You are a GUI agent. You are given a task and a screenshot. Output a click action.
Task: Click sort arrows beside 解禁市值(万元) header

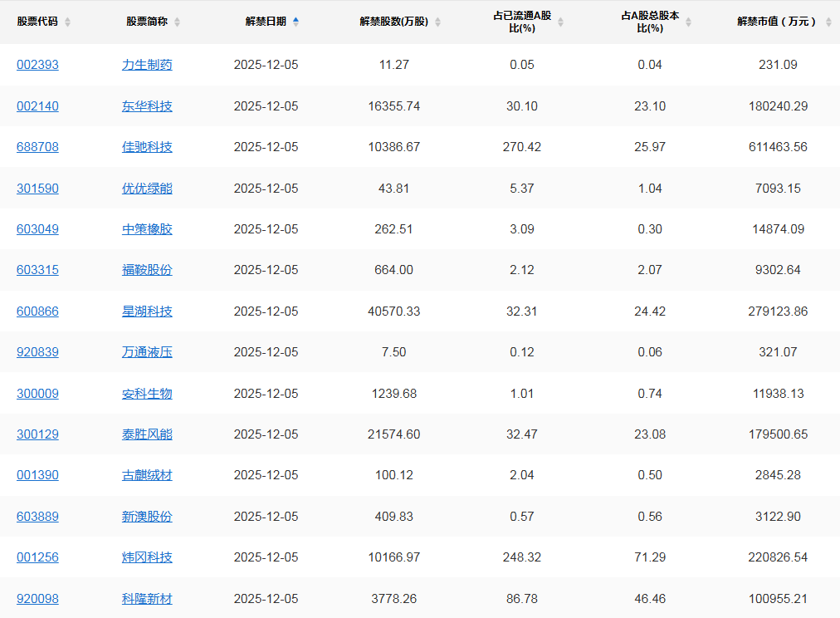coord(828,22)
